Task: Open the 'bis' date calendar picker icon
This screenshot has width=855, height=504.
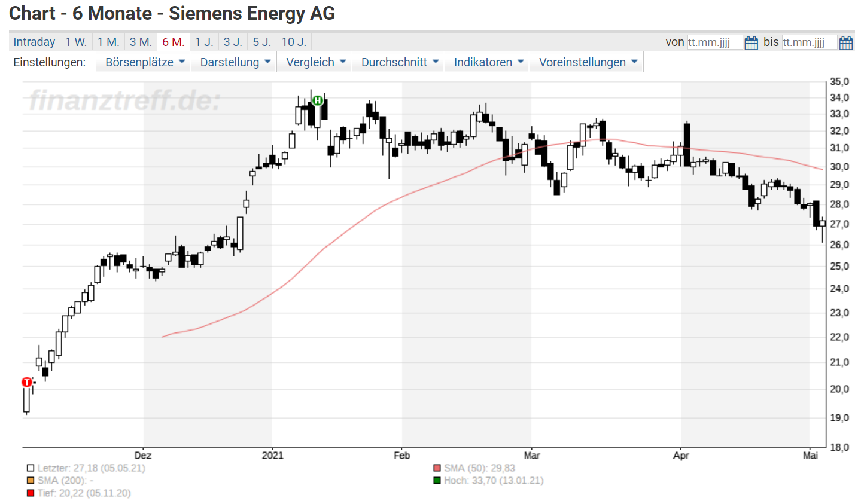Action: pos(846,42)
